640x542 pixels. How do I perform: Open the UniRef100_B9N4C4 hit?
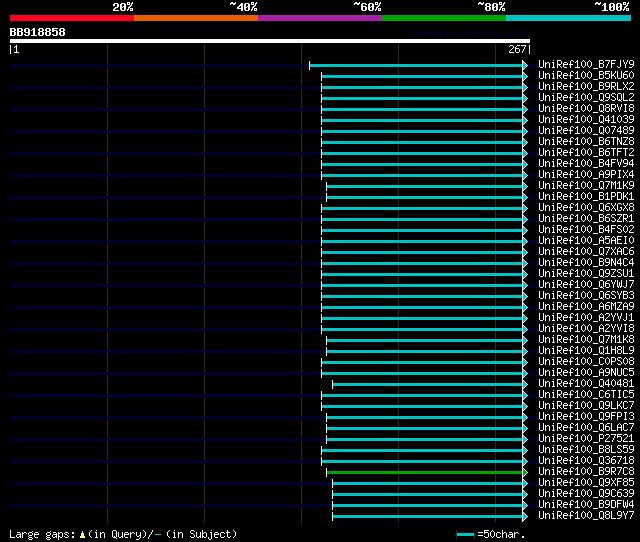(x=586, y=262)
